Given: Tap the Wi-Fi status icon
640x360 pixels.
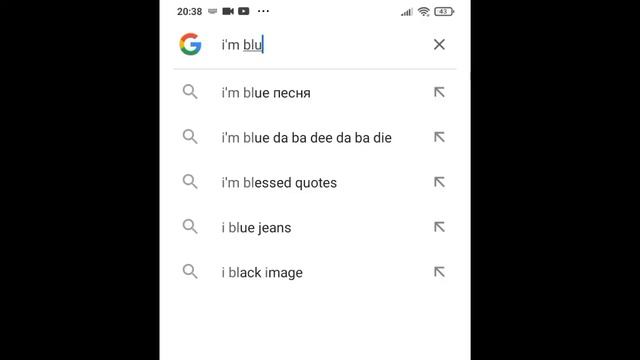Looking at the screenshot, I should click(x=424, y=11).
